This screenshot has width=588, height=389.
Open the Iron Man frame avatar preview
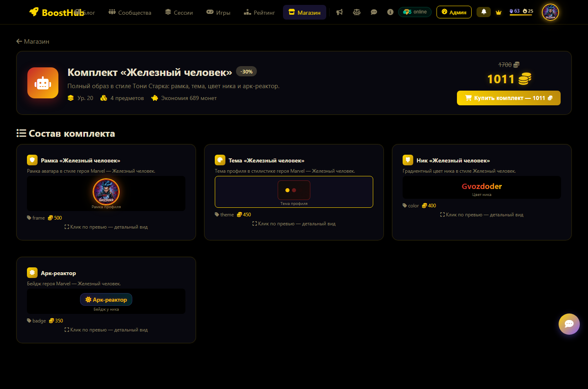coord(106,192)
